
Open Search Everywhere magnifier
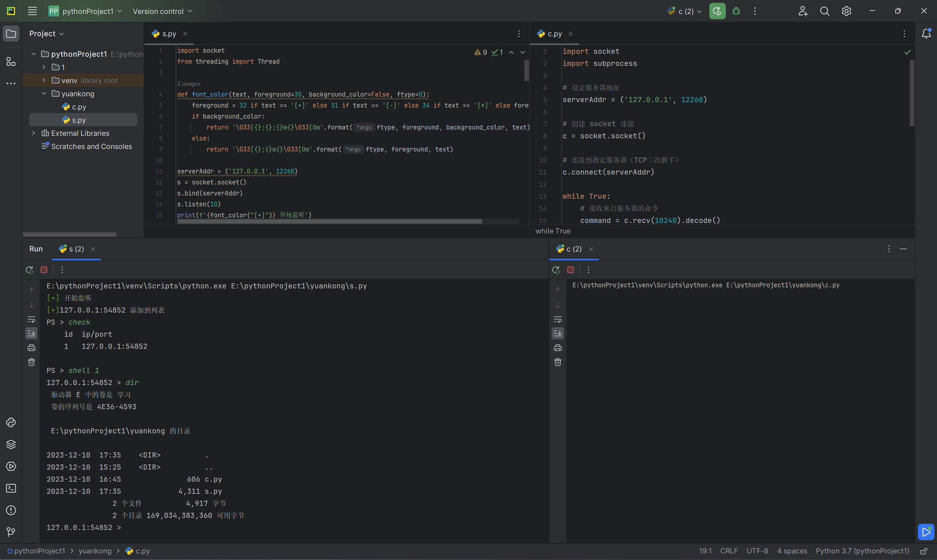(825, 11)
